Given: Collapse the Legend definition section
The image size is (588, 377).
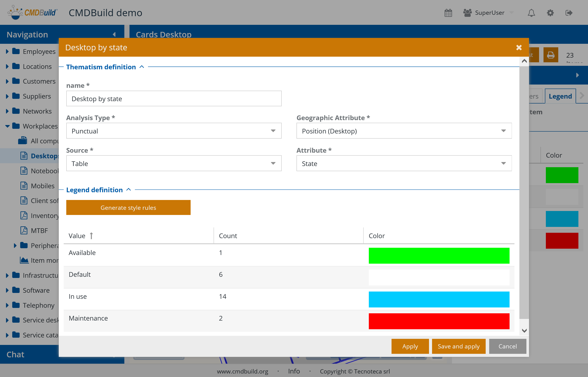Looking at the screenshot, I should coord(129,190).
